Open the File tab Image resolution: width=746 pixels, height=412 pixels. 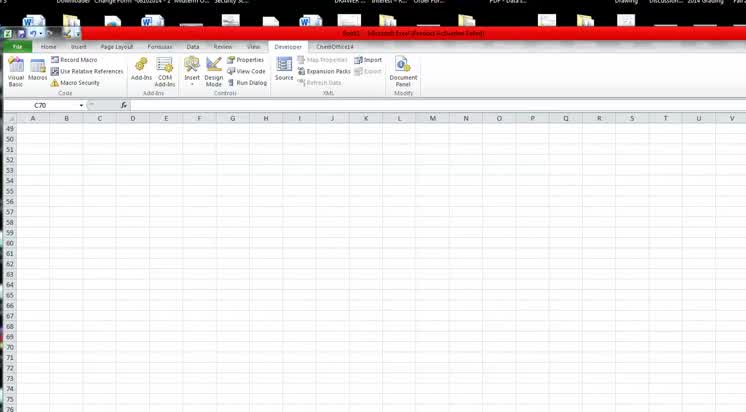18,47
